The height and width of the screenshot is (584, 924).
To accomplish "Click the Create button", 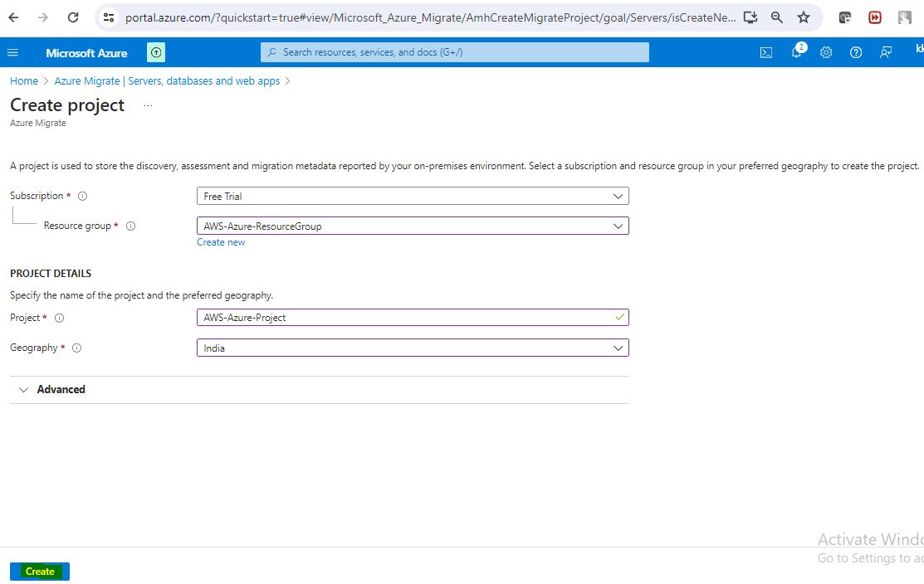I will [x=40, y=572].
